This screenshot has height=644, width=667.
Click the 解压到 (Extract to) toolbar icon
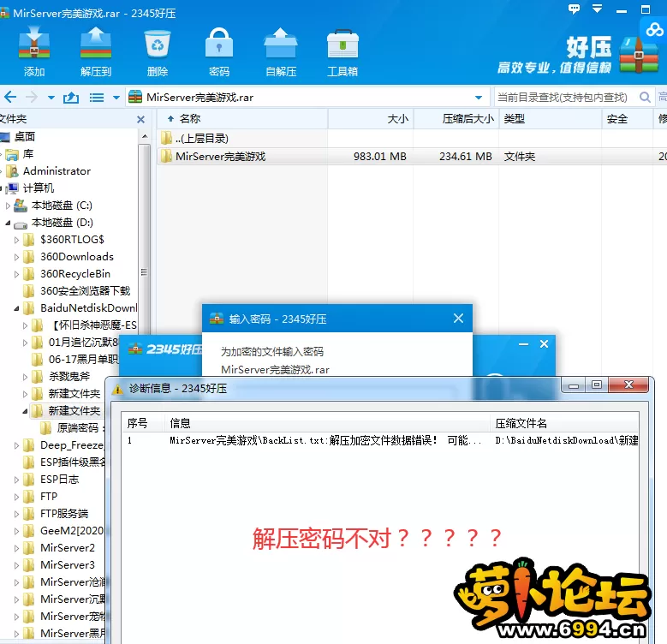pos(96,51)
